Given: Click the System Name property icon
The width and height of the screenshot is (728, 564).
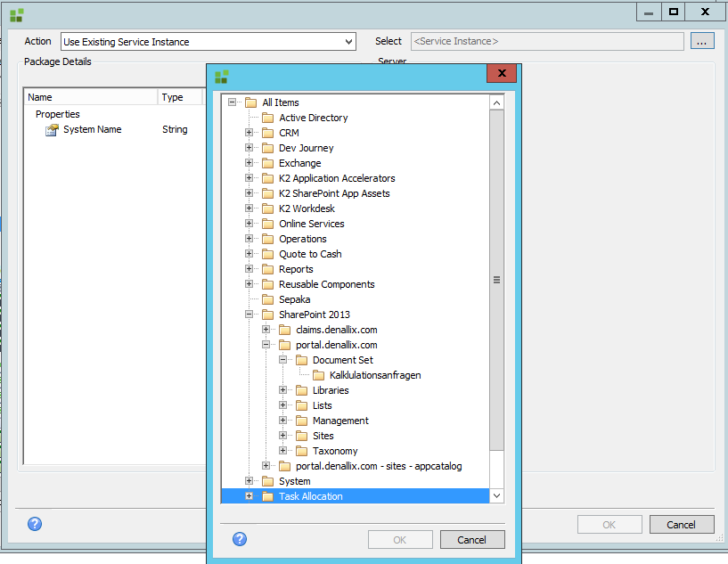Looking at the screenshot, I should pos(52,130).
